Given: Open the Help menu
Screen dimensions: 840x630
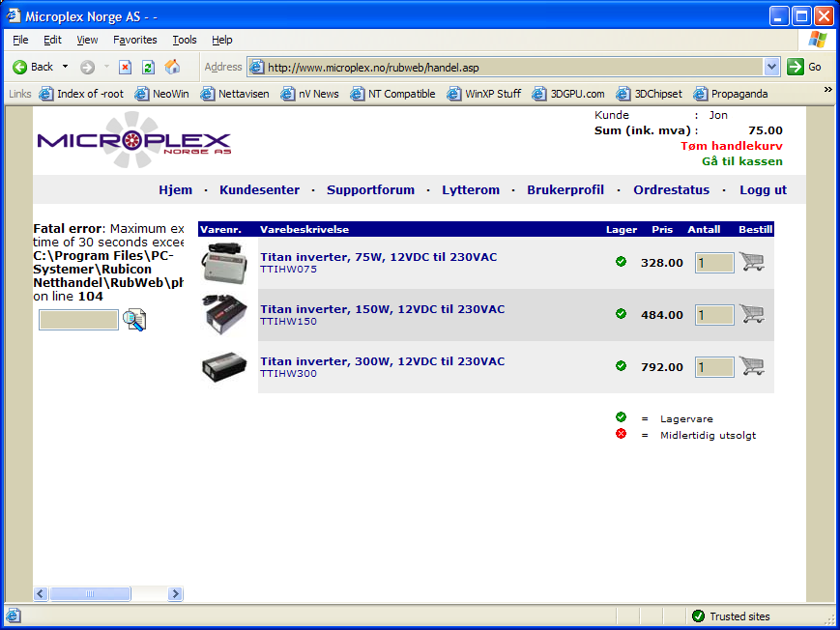Looking at the screenshot, I should pos(221,40).
